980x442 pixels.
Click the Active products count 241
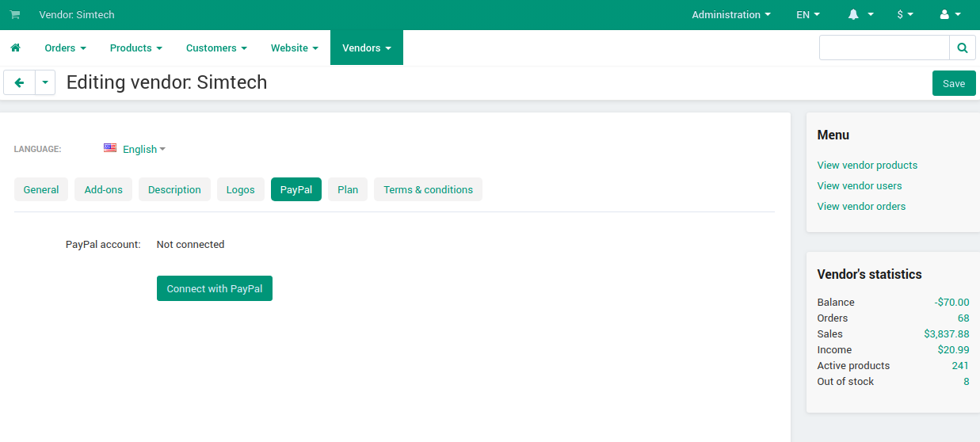point(960,365)
